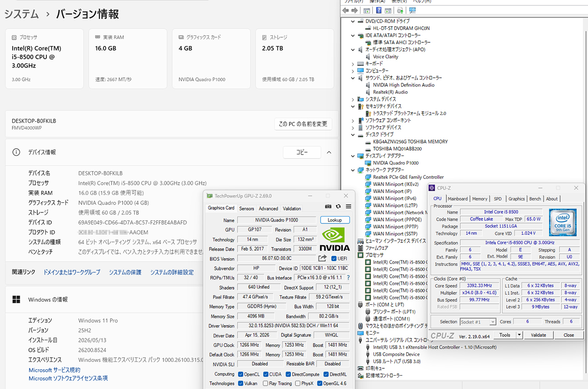The image size is (588, 389).
Task: Click the NVIDIA logo in GPU-Z
Action: [335, 239]
